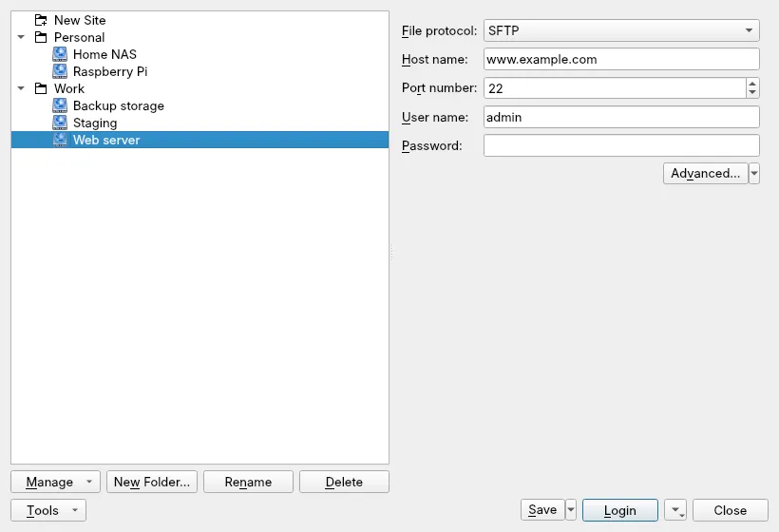Screen dimensions: 779x532
Task: Select the Personal folder label
Action: [x=80, y=37]
